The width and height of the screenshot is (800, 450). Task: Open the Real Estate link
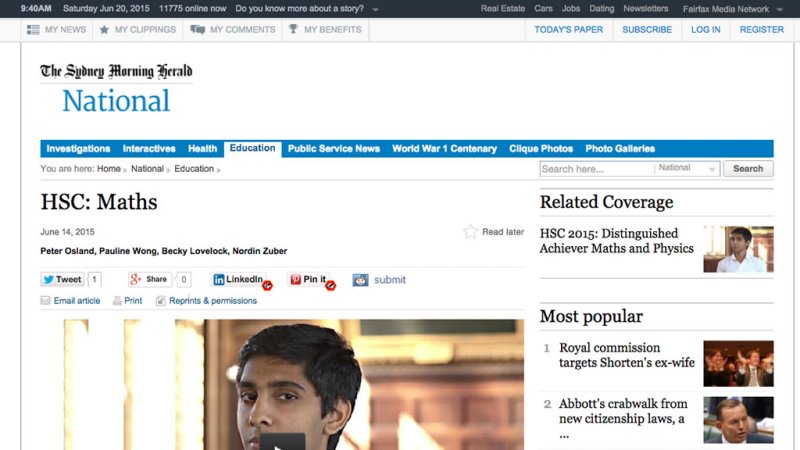[503, 9]
